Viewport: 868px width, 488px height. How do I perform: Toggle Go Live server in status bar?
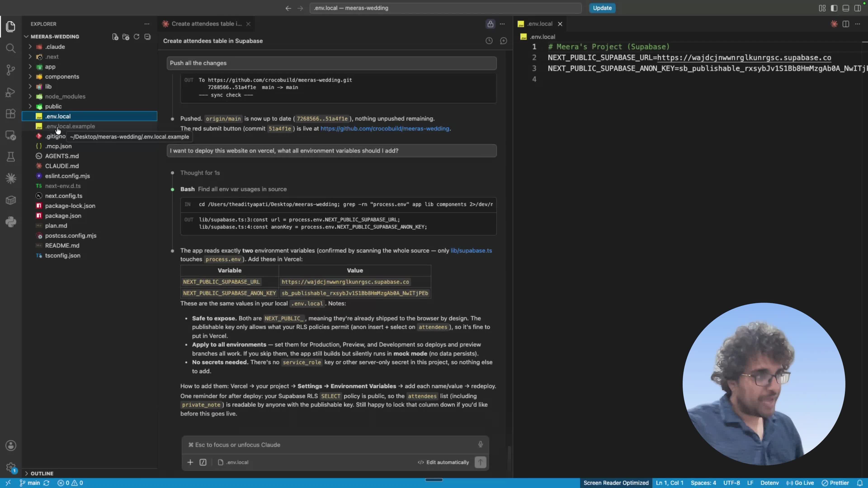tap(800, 483)
